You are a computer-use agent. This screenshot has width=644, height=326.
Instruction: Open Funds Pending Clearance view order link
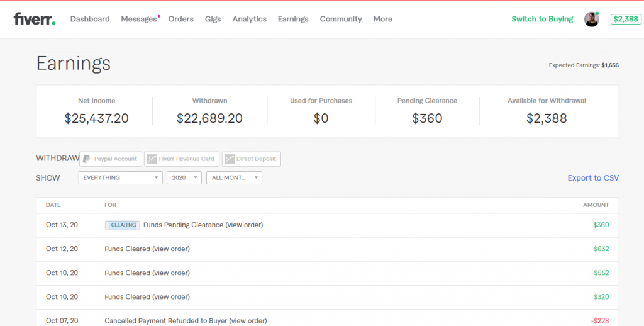[244, 225]
